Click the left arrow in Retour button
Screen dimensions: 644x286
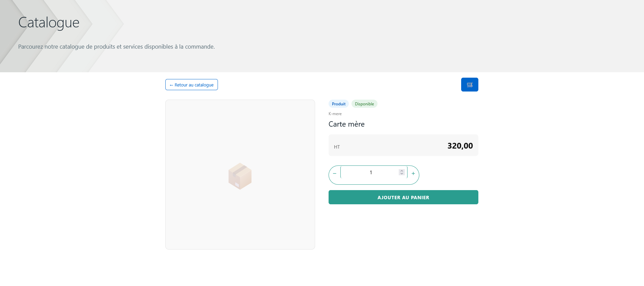point(171,85)
